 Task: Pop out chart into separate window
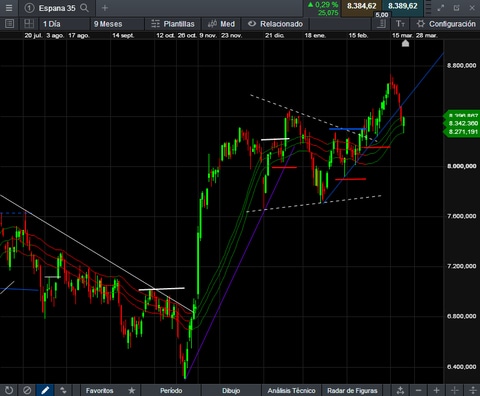tap(457, 8)
